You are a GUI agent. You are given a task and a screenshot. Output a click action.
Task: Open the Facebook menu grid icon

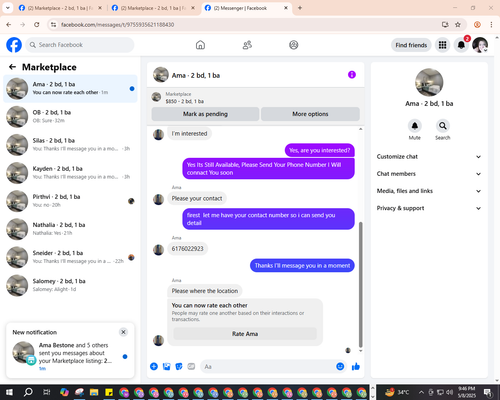442,45
